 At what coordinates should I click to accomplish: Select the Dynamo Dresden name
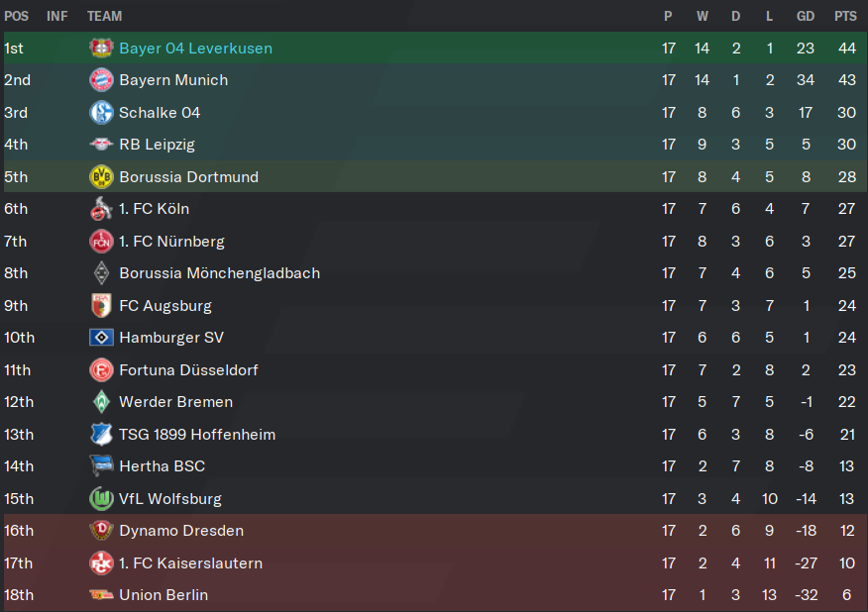pyautogui.click(x=181, y=531)
